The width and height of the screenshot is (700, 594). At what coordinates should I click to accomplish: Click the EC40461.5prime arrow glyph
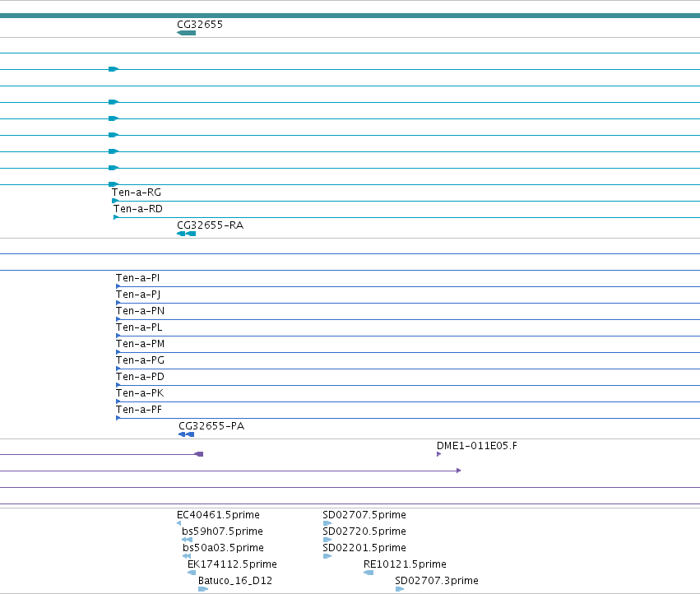pyautogui.click(x=179, y=523)
